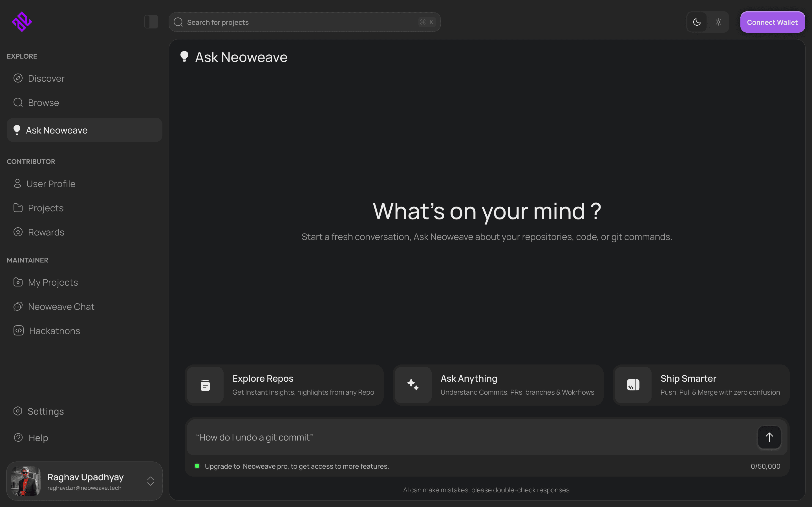Expand the Raghav Upadhyay account chevron
The image size is (812, 507).
click(150, 481)
